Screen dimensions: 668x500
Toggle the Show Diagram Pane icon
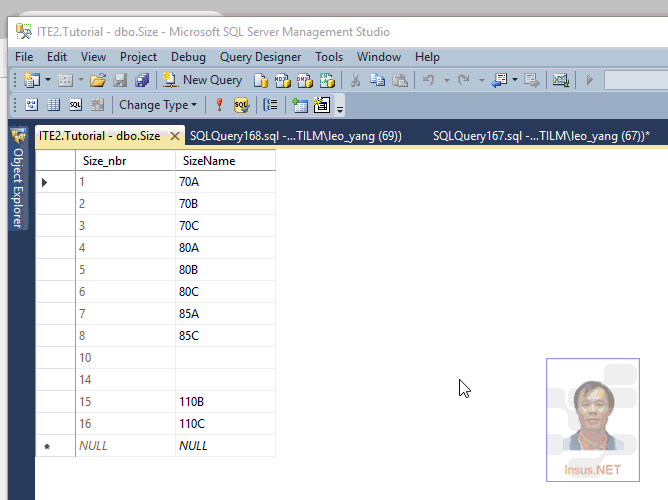pos(32,105)
